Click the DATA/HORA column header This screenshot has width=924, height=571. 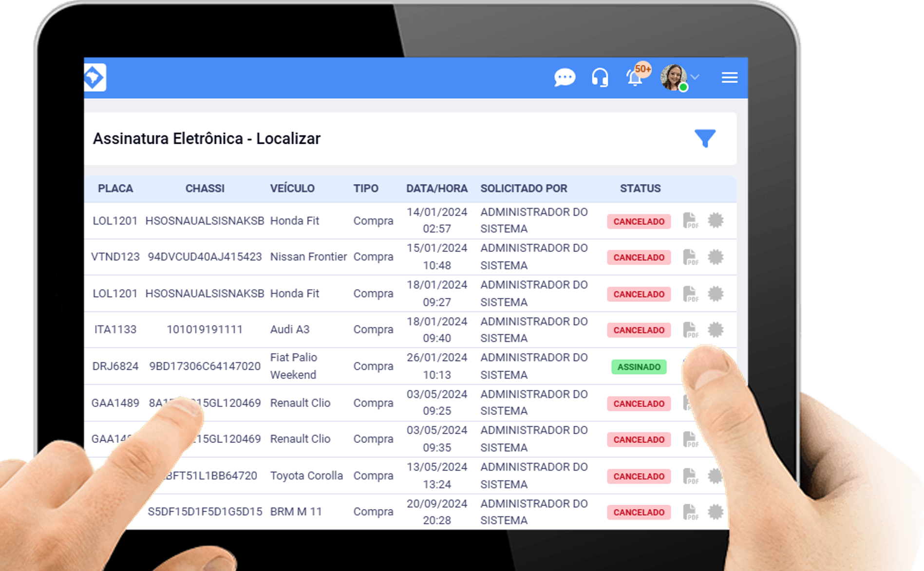pos(437,189)
